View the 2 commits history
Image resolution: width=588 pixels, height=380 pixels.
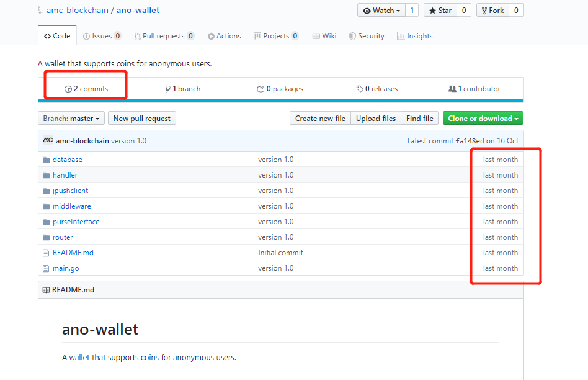[x=86, y=89]
